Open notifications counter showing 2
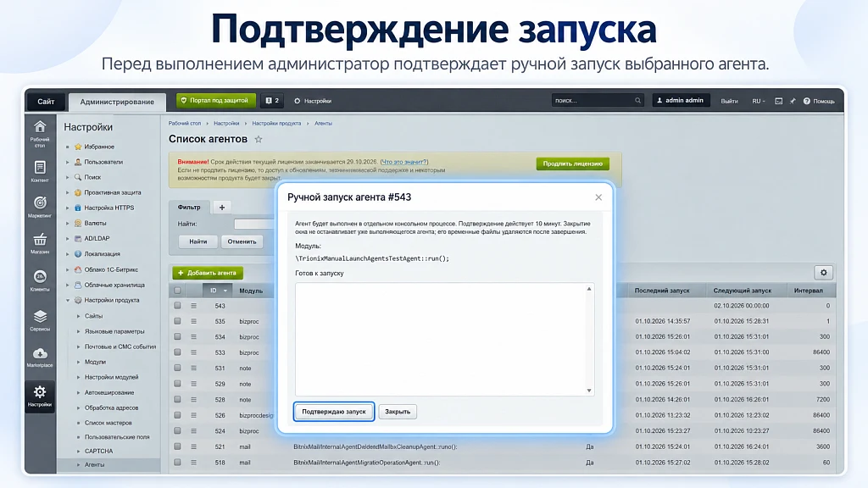The width and height of the screenshot is (868, 488). [x=272, y=101]
